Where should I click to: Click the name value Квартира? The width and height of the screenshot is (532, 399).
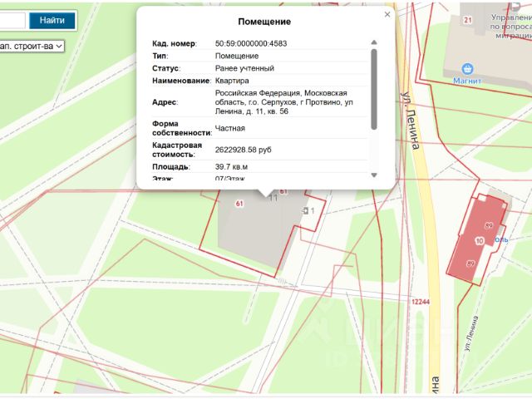(232, 81)
